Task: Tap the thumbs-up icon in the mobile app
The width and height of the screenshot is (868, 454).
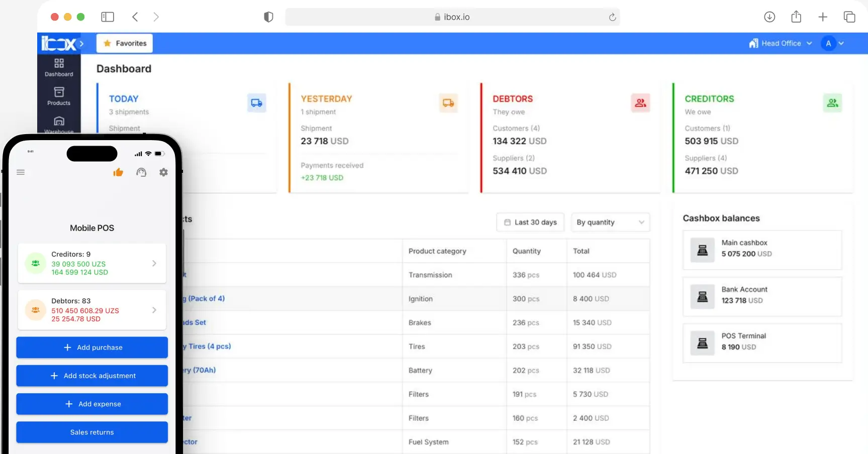Action: pyautogui.click(x=118, y=172)
